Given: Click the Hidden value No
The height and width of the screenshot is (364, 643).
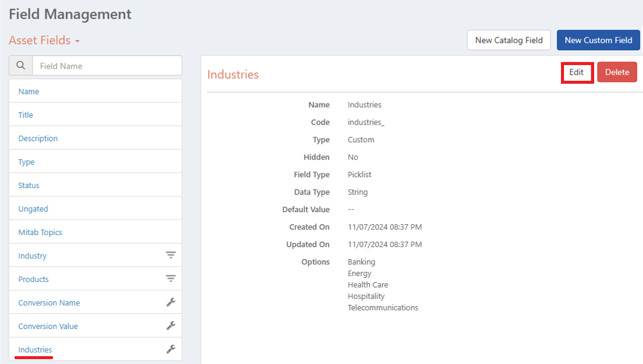Looking at the screenshot, I should coord(353,157).
